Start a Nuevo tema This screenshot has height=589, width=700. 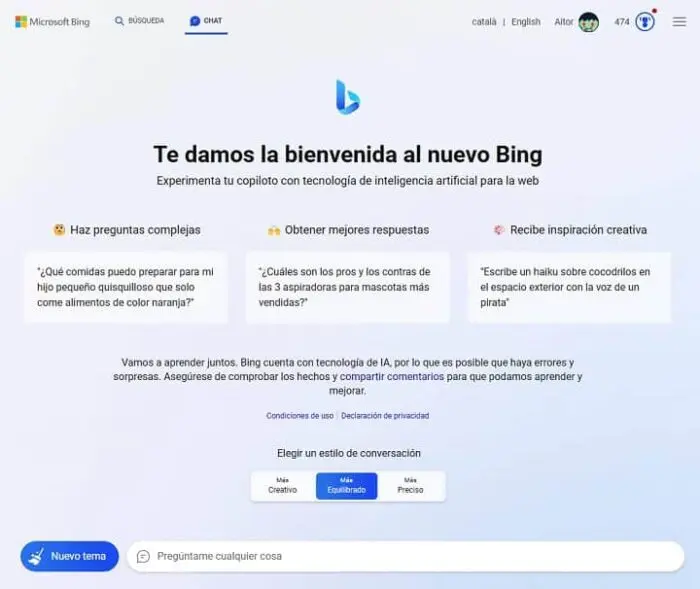point(70,556)
